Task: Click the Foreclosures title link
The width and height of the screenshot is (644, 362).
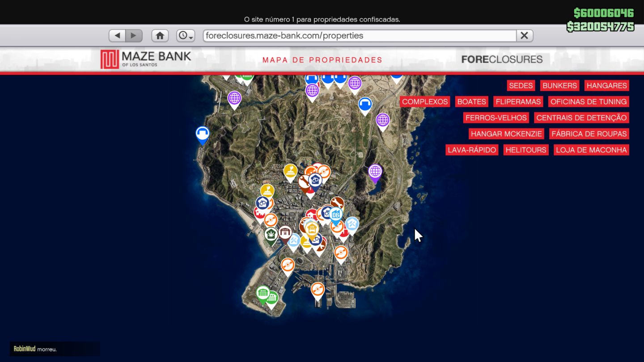Action: coord(502,59)
